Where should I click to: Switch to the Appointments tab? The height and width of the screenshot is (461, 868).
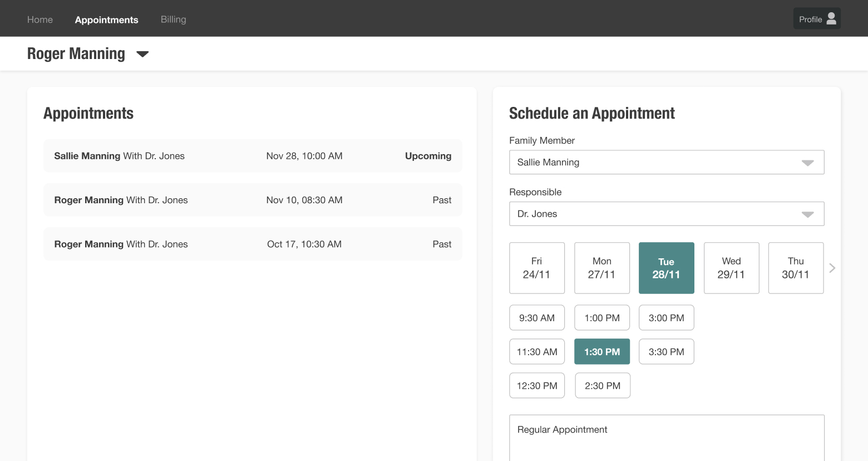point(106,19)
